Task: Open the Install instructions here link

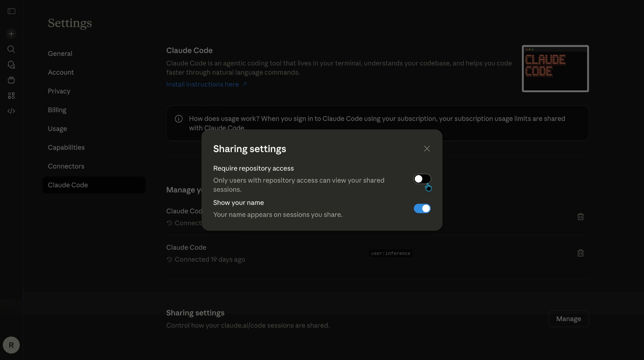Action: [203, 84]
